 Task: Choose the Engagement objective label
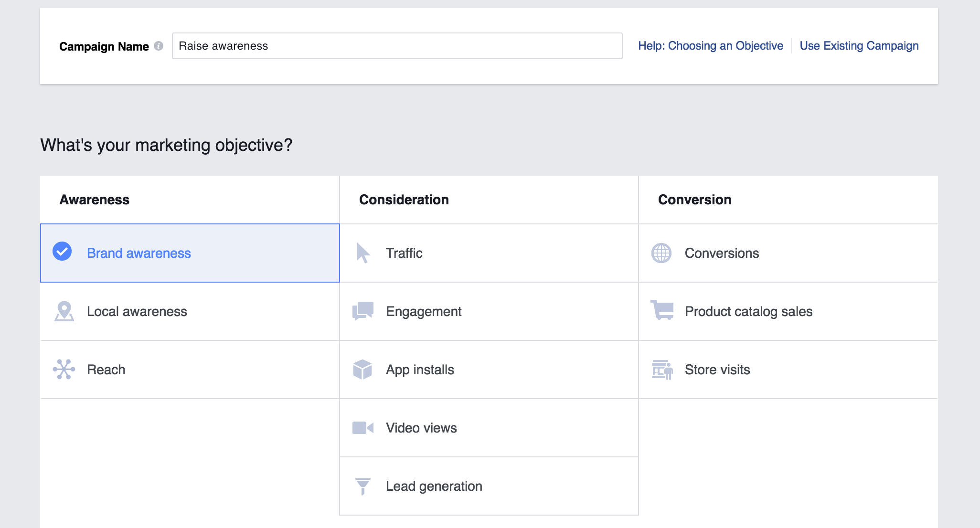[x=424, y=311]
